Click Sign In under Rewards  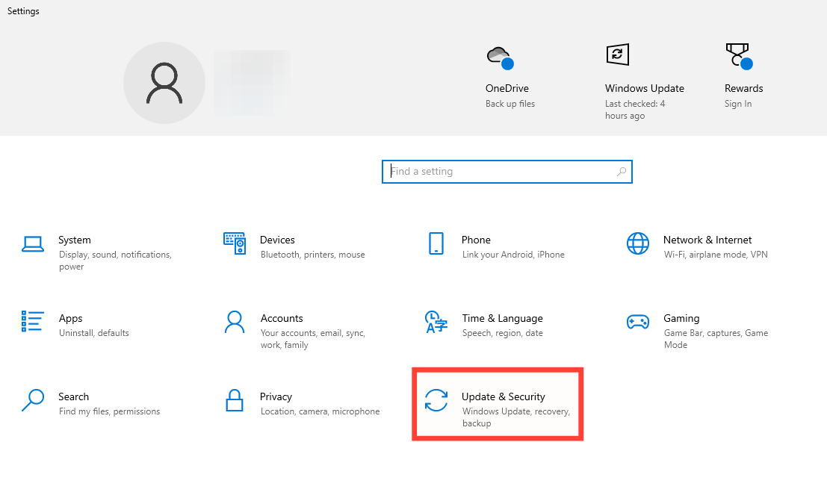pos(738,104)
